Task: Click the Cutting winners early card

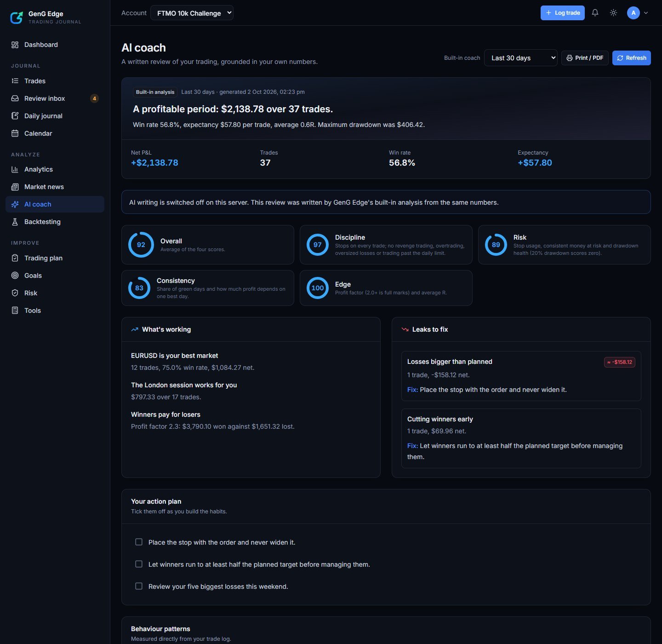Action: (521, 438)
